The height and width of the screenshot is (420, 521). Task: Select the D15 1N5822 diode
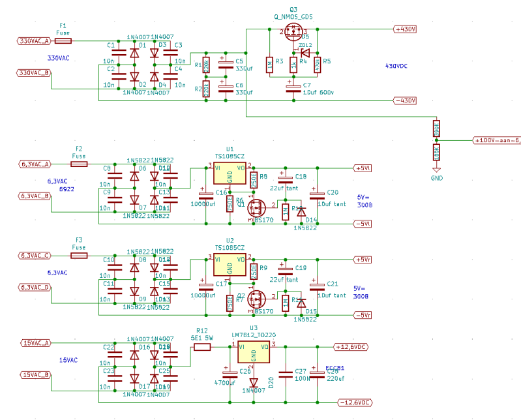[x=301, y=303]
